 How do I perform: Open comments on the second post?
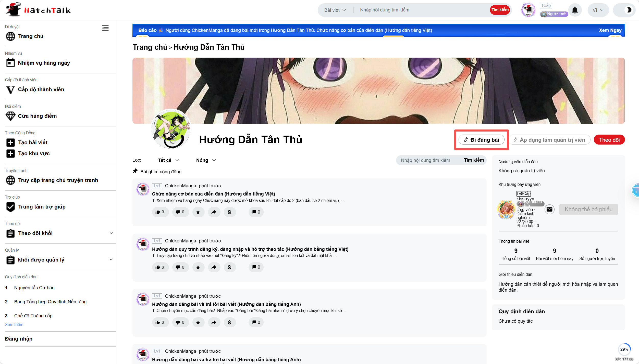point(256,267)
